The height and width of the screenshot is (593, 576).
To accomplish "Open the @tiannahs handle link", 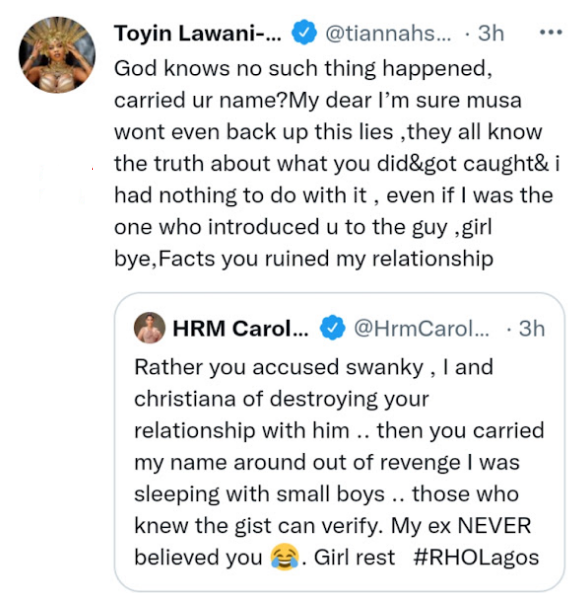I will tap(388, 33).
